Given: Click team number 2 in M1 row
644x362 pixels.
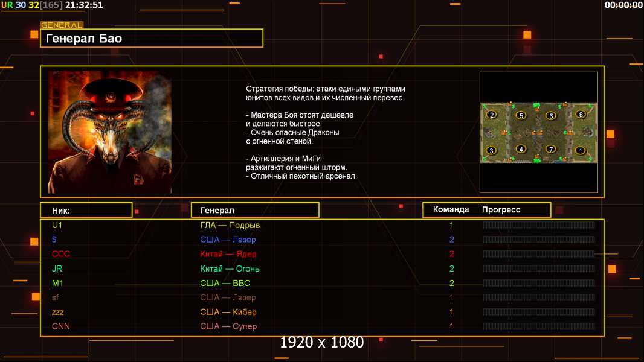Looking at the screenshot, I should 451,283.
